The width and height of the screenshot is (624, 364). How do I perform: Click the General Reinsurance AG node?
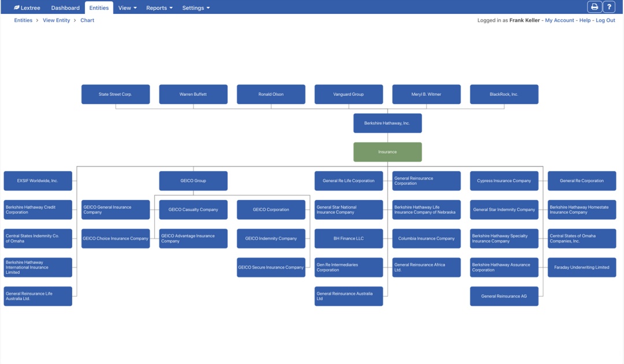tap(504, 296)
